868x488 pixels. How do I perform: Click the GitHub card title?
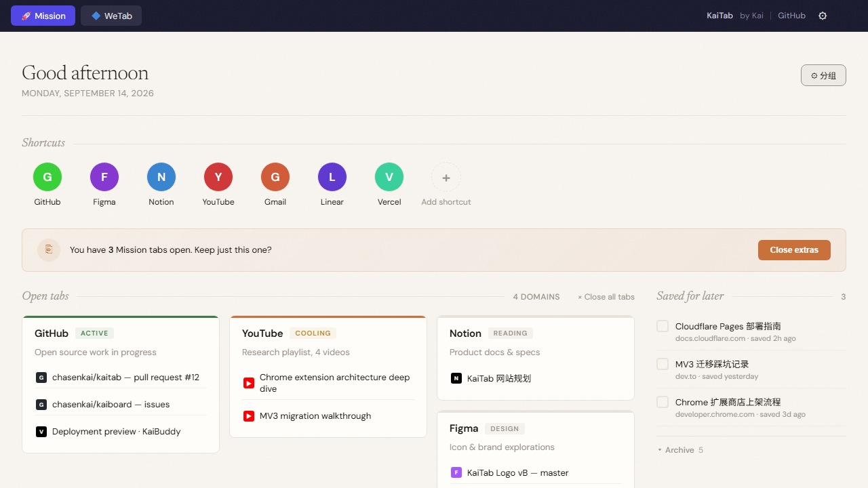coord(52,333)
